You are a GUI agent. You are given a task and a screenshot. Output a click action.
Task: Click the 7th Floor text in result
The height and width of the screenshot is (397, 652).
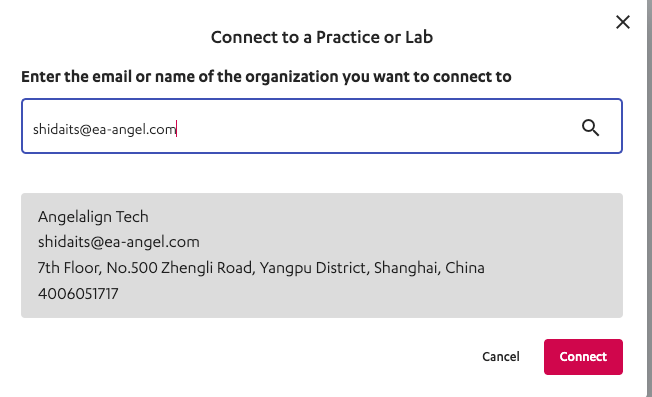point(69,268)
